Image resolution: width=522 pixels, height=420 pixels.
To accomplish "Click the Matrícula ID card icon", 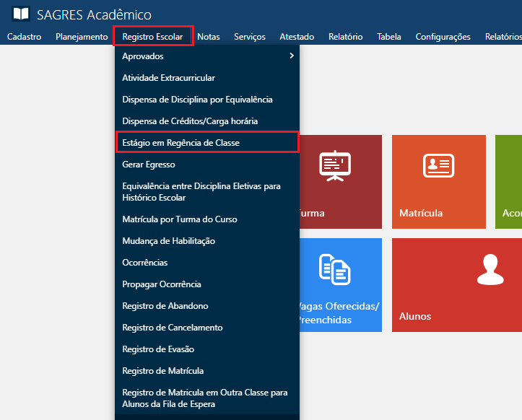I will (438, 166).
